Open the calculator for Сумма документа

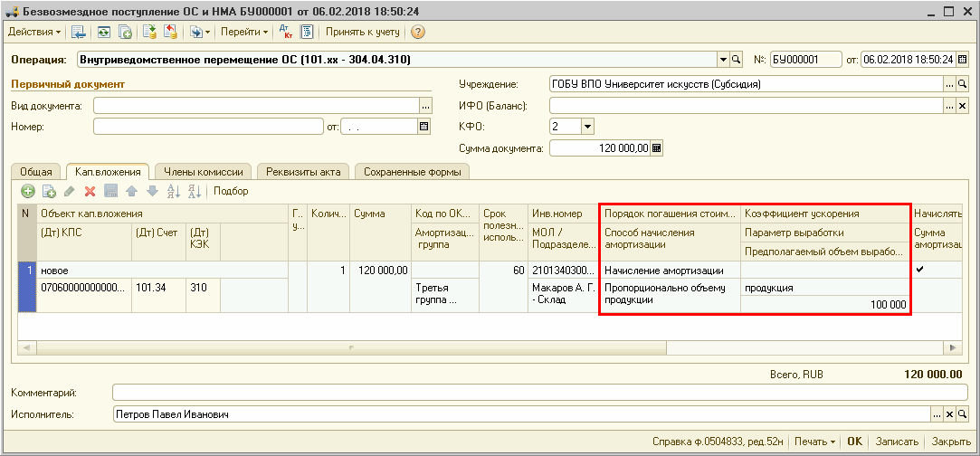tap(657, 147)
